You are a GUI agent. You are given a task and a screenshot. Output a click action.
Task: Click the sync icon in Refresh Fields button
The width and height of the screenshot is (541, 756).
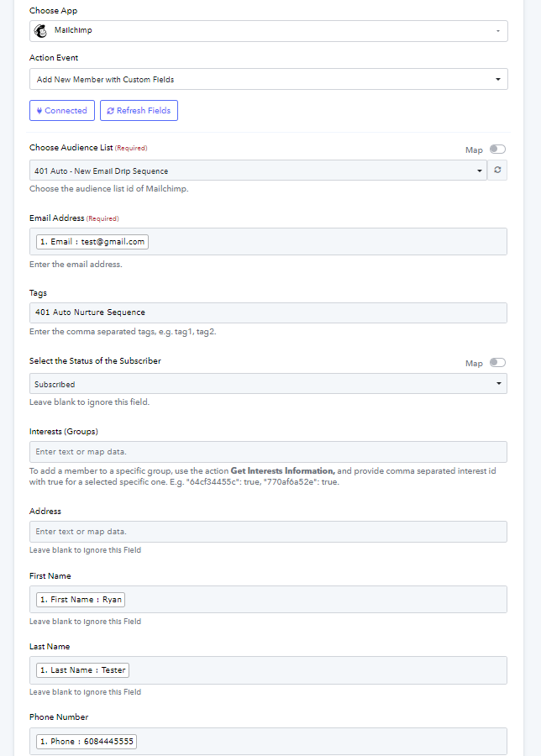point(110,111)
